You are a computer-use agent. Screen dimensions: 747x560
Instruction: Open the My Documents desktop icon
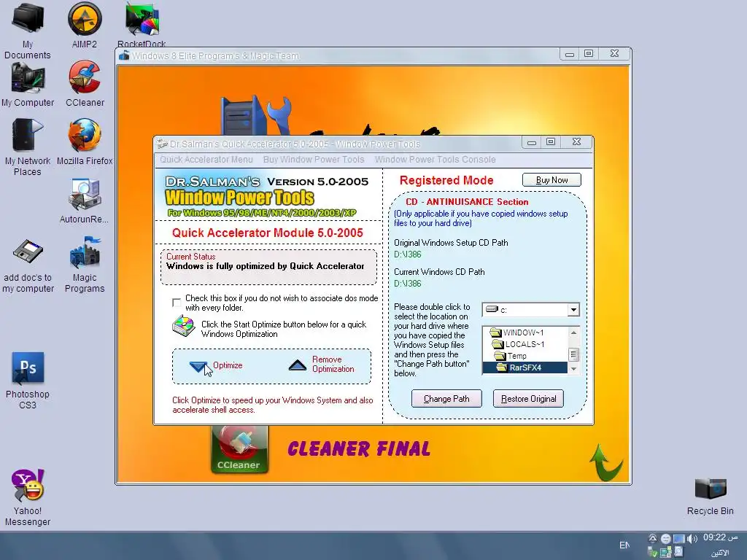[28, 31]
